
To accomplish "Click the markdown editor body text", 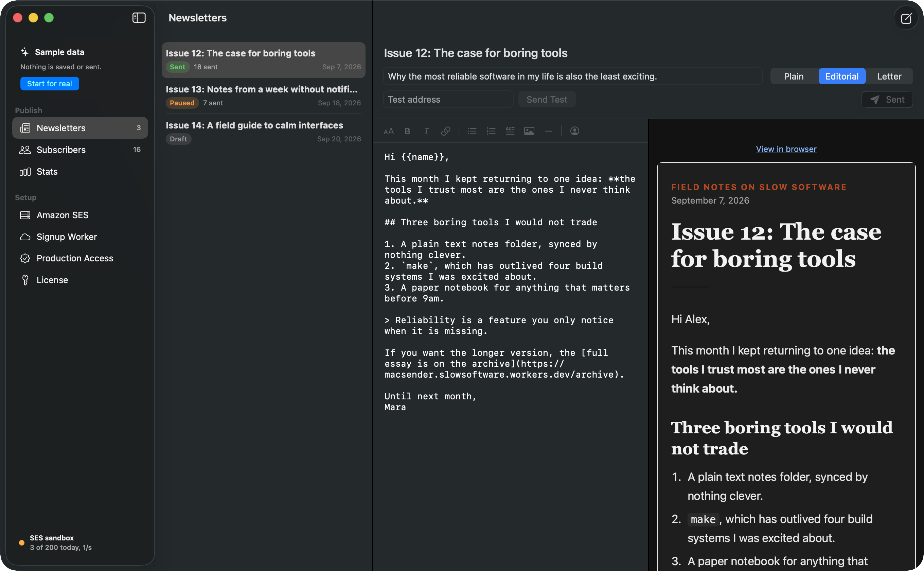I will point(510,282).
